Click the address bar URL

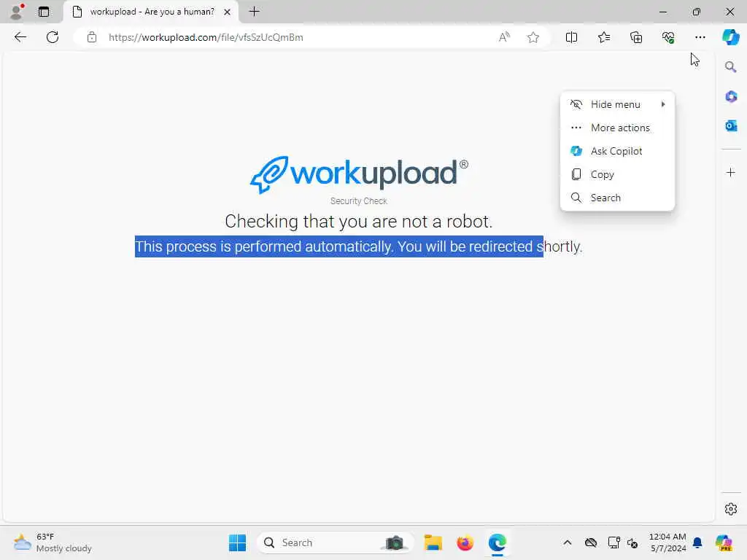pyautogui.click(x=205, y=37)
